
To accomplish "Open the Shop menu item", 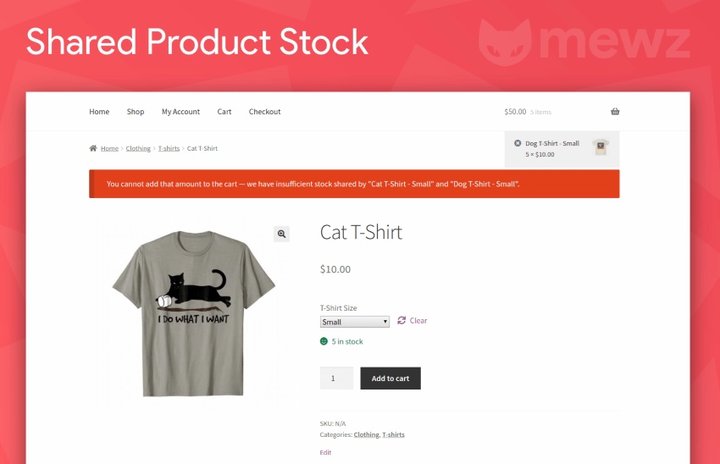I will tap(135, 112).
